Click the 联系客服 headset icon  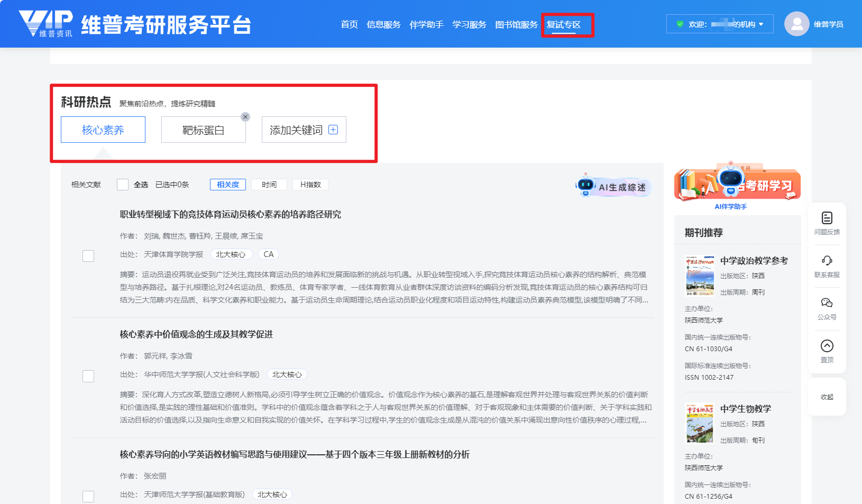click(x=827, y=261)
